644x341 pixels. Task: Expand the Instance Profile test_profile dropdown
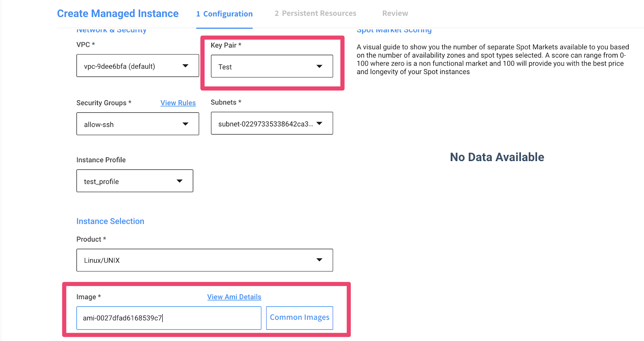[135, 181]
